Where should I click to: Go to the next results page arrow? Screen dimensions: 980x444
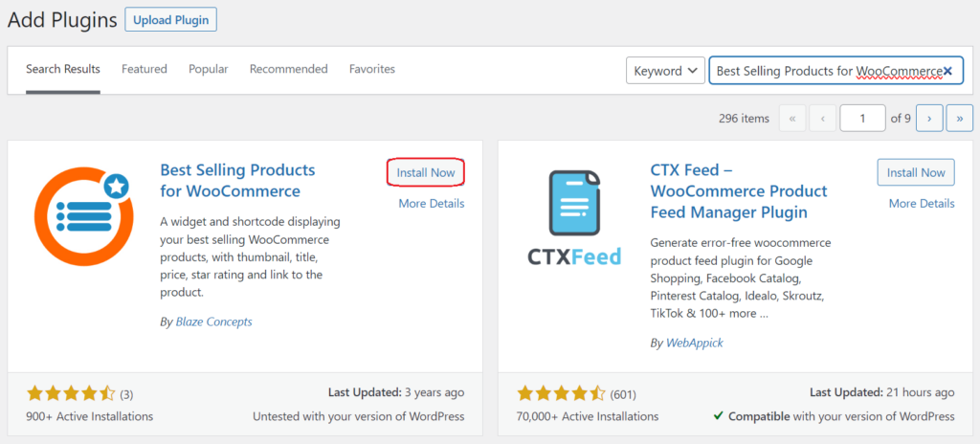tap(929, 119)
